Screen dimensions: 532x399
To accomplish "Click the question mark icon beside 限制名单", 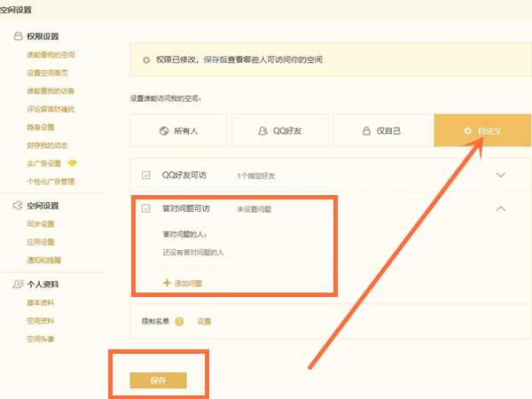I will point(179,321).
